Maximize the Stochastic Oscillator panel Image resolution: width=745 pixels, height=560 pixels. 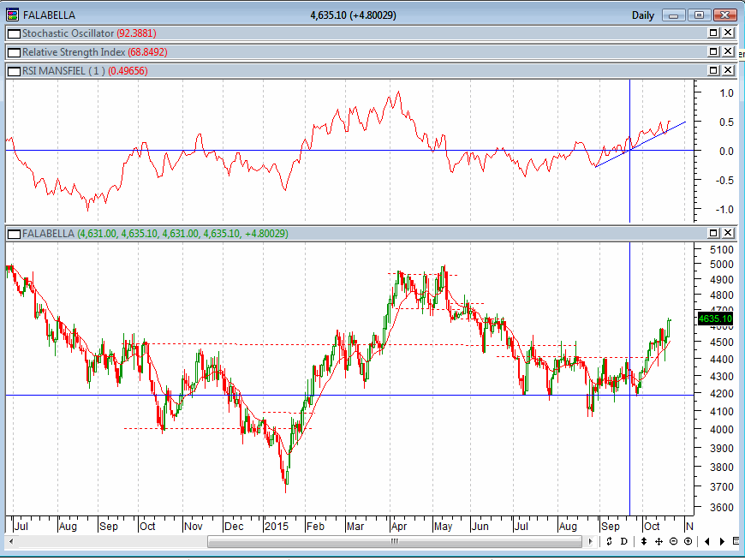tap(713, 33)
